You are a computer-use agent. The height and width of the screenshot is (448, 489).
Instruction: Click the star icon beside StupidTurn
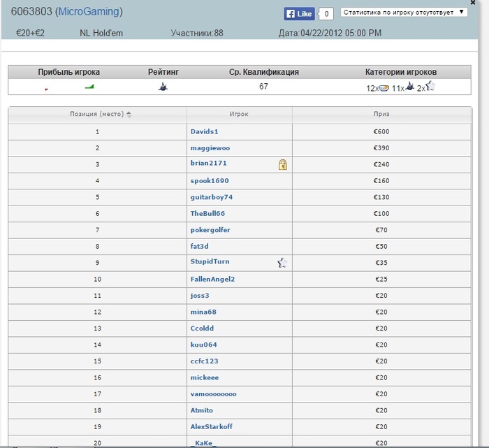(x=282, y=263)
